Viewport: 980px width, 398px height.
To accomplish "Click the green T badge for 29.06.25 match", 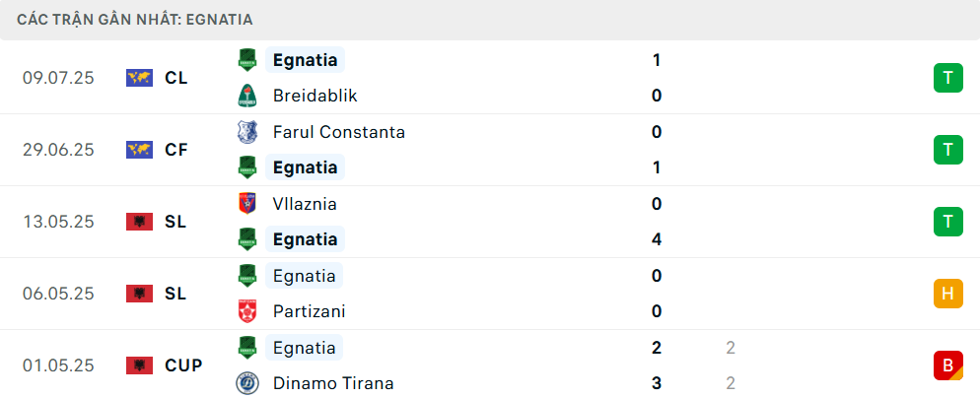I will 948,150.
